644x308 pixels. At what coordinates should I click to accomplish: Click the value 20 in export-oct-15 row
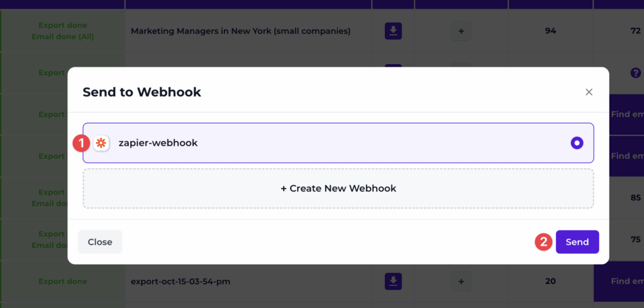click(550, 282)
